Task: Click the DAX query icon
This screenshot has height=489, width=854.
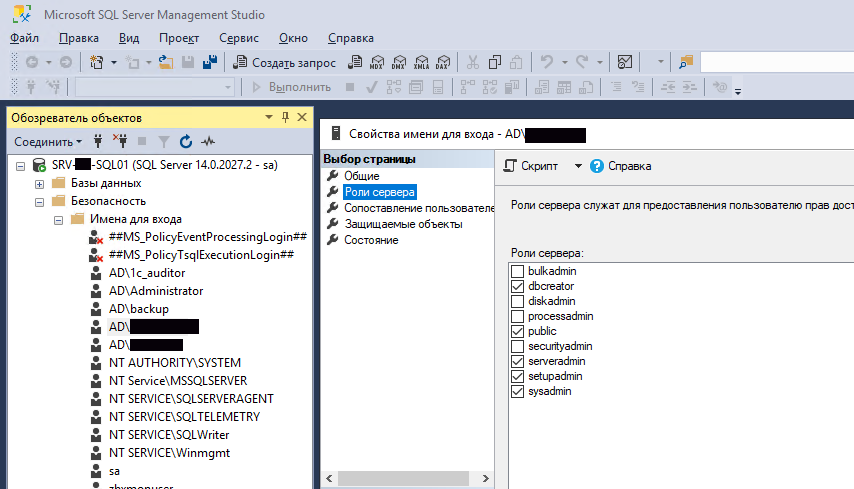Action: (x=443, y=63)
